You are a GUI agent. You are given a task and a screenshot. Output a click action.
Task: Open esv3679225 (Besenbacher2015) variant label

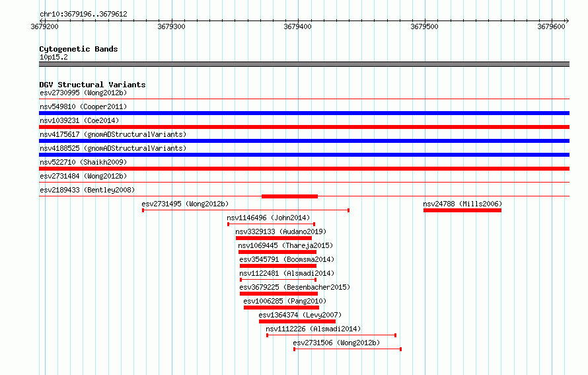(295, 287)
